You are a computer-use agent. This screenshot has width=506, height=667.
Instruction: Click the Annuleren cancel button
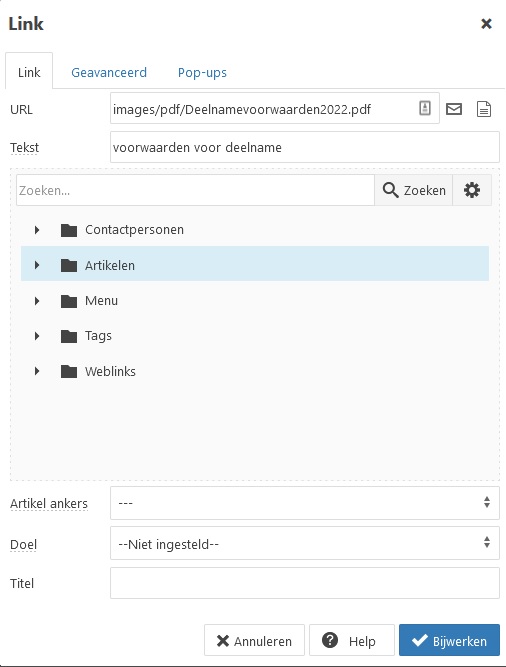click(254, 640)
